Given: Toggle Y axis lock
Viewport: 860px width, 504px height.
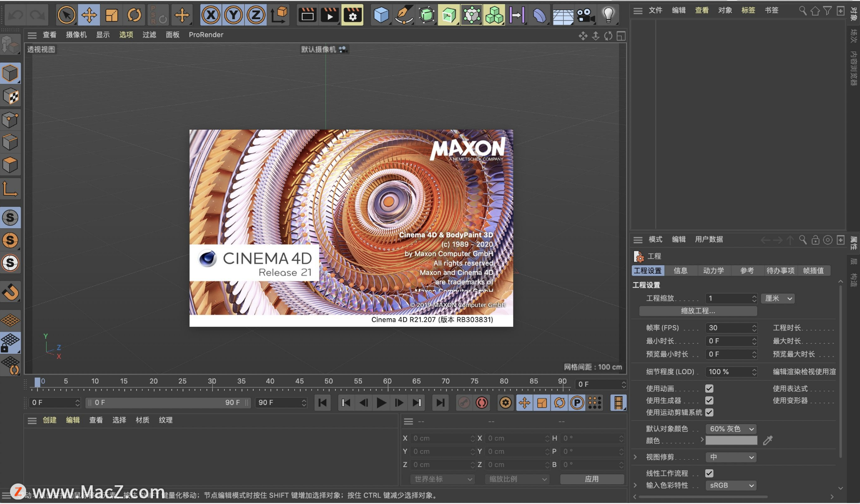Looking at the screenshot, I should coord(234,15).
